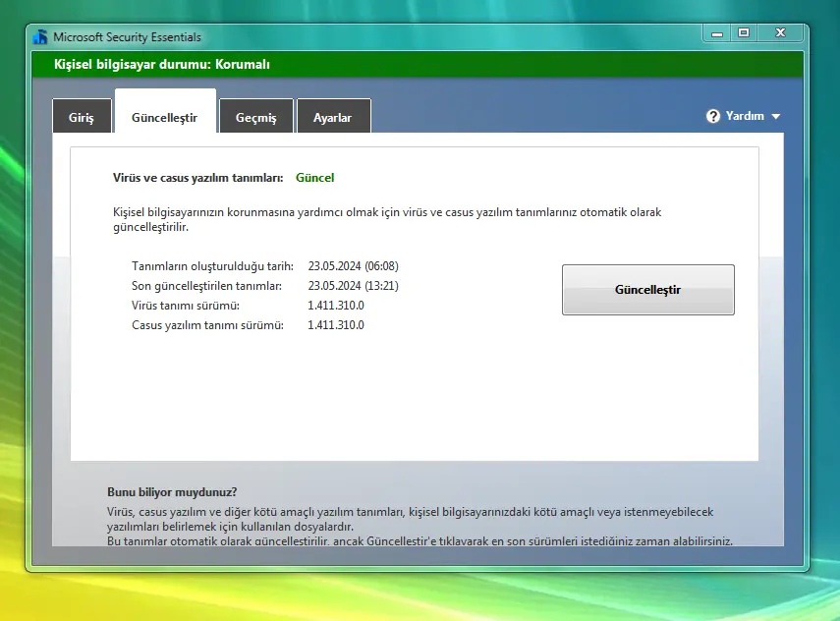Click the 23.05.2024 (13:21) last update value
Viewport: 840px width, 621px height.
pyautogui.click(x=353, y=286)
